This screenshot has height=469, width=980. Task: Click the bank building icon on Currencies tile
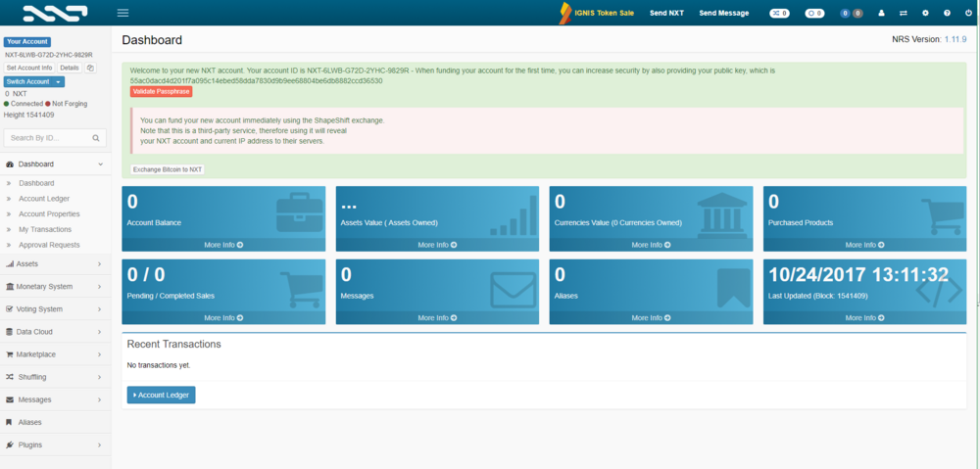[722, 213]
